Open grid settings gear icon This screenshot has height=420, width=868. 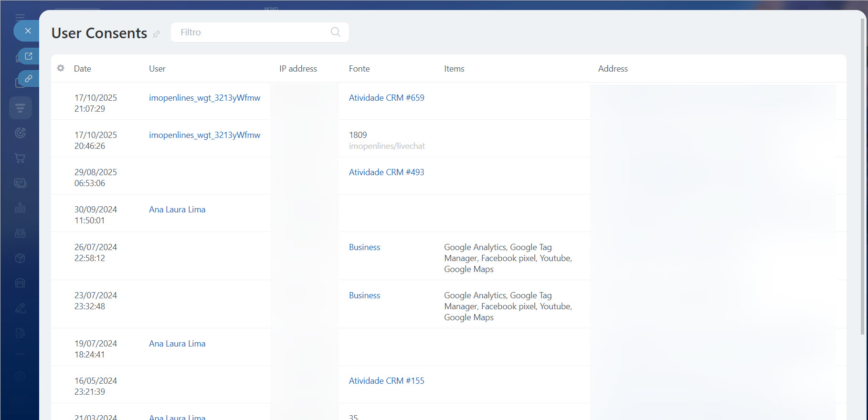[x=61, y=68]
